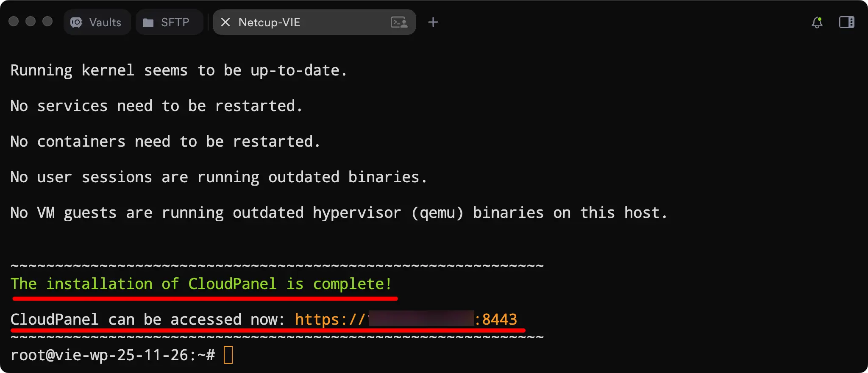This screenshot has height=373, width=868.
Task: Click the "Running kernel seems to be up-to-date" line
Action: pos(178,70)
